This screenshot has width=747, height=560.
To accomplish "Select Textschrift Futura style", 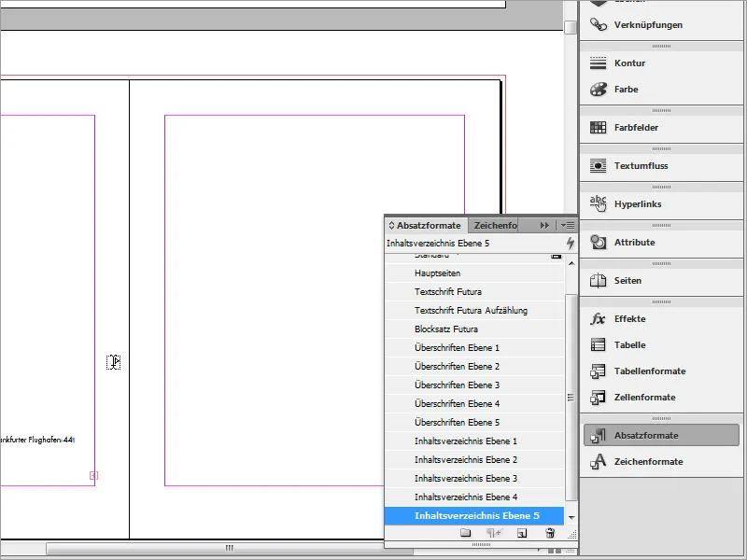I will (x=474, y=292).
